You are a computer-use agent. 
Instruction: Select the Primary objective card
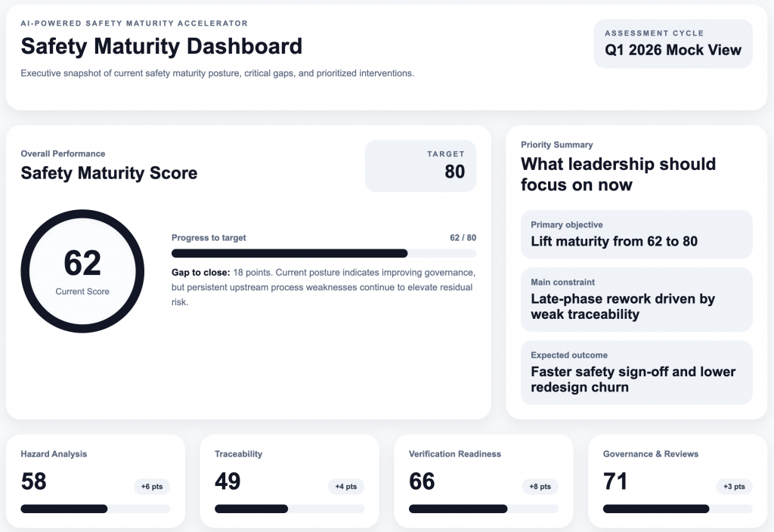point(636,234)
